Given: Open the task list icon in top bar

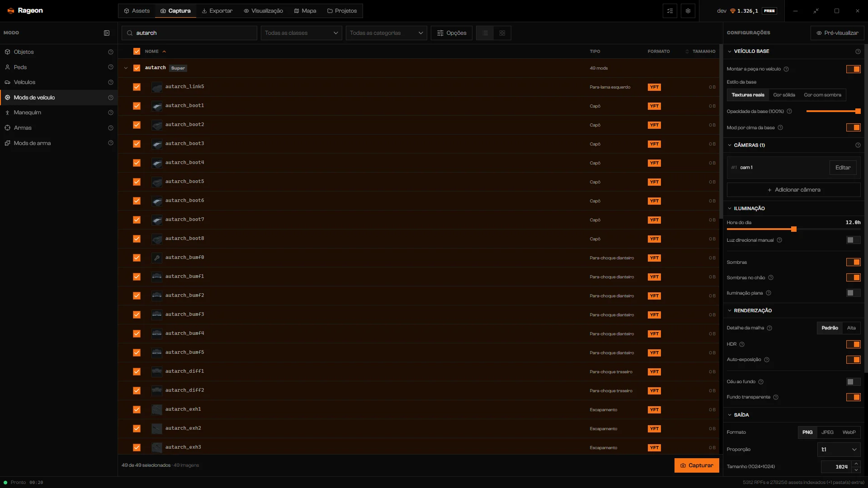Looking at the screenshot, I should pos(670,11).
